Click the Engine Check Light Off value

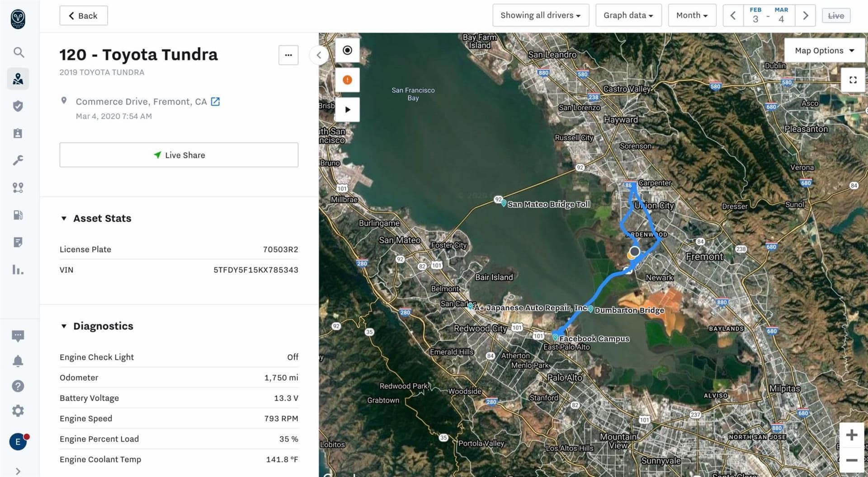click(293, 357)
